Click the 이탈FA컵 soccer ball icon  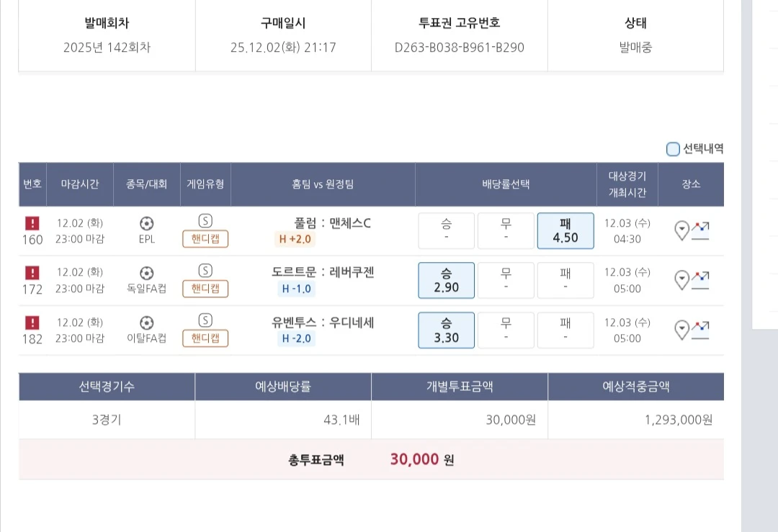point(147,323)
